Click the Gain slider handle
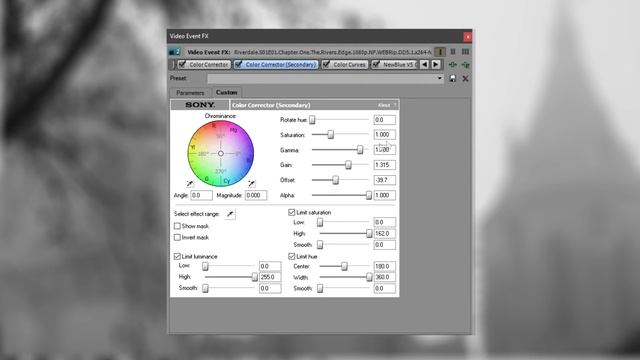The height and width of the screenshot is (360, 640). pyautogui.click(x=348, y=164)
